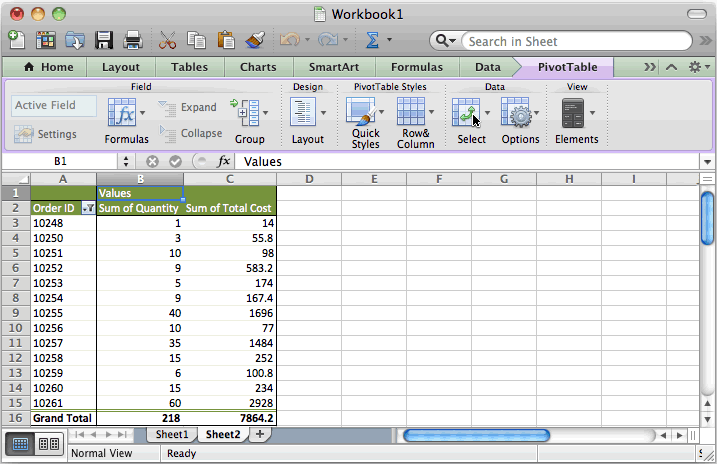Click the cancel entry X icon
The image size is (717, 464).
[x=152, y=161]
